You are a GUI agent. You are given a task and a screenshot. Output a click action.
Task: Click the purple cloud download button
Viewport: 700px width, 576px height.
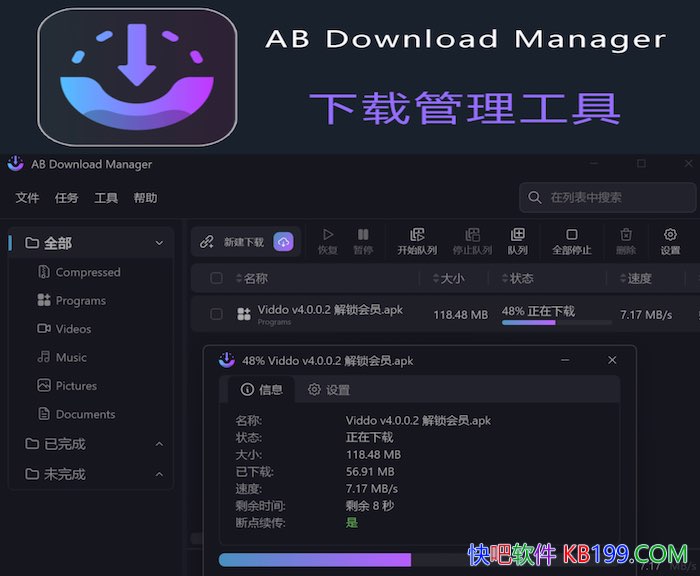point(283,242)
